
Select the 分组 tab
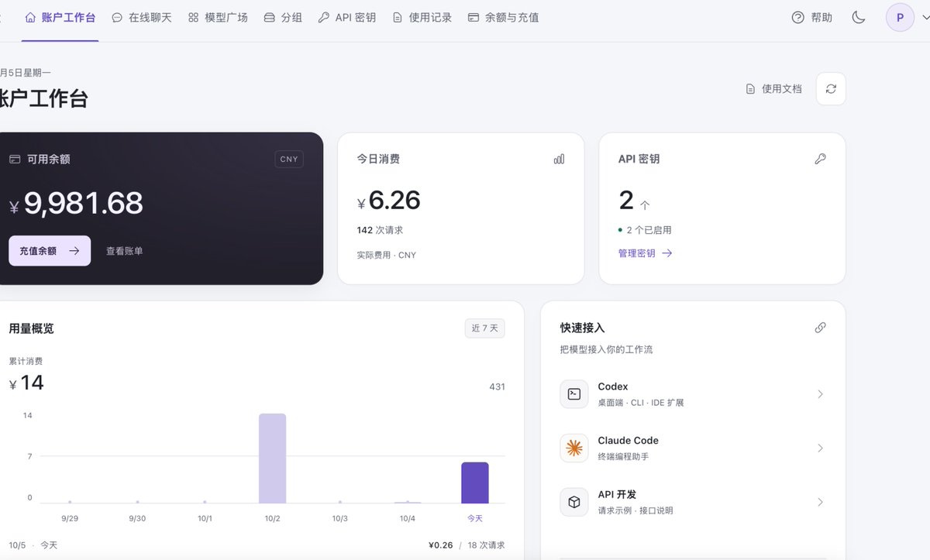[283, 17]
